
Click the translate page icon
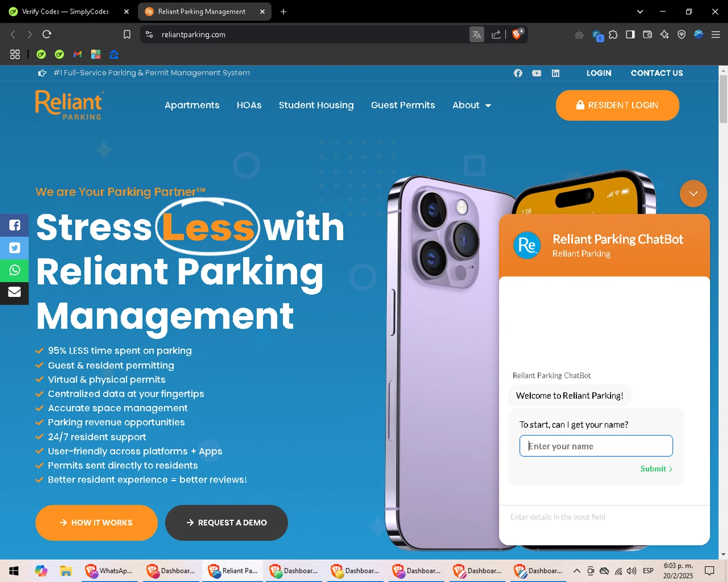coord(477,34)
